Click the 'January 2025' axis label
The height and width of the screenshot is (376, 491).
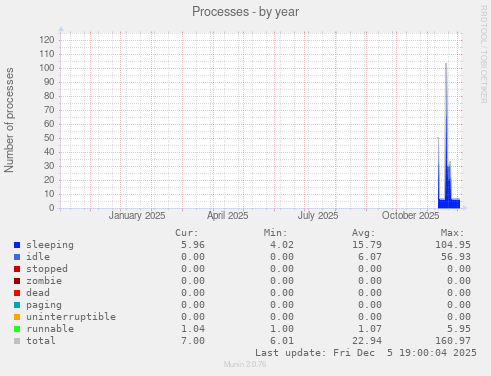point(137,216)
